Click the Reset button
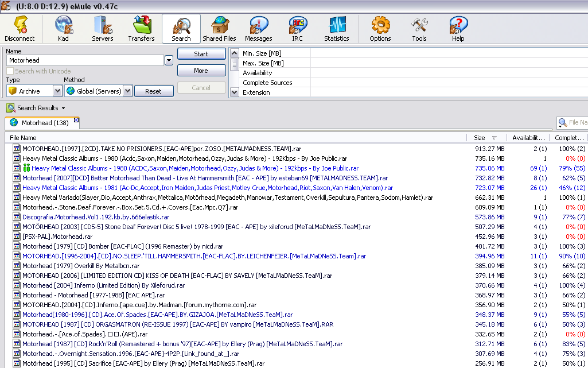This screenshot has width=588, height=368. pos(154,91)
